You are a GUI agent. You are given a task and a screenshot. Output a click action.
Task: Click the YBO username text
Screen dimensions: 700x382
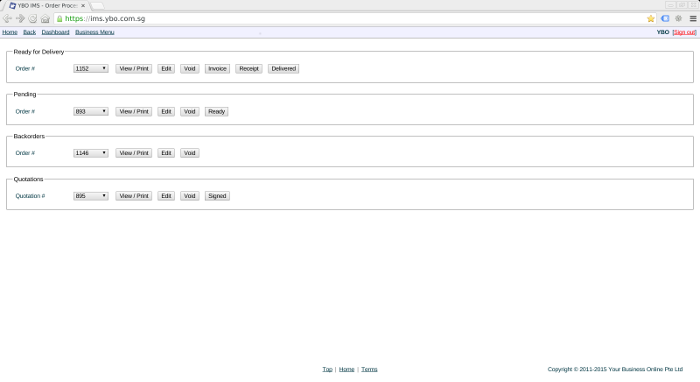tap(663, 32)
